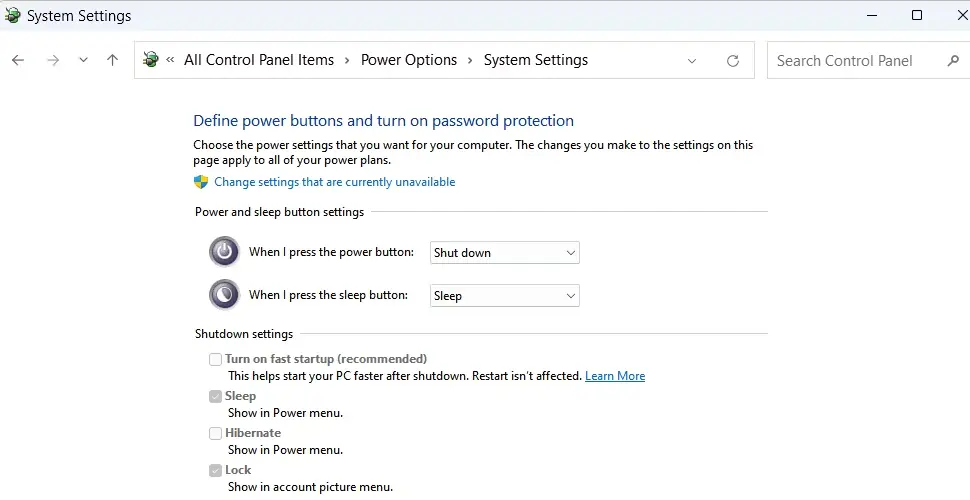Click the search magnifier icon

coord(953,61)
